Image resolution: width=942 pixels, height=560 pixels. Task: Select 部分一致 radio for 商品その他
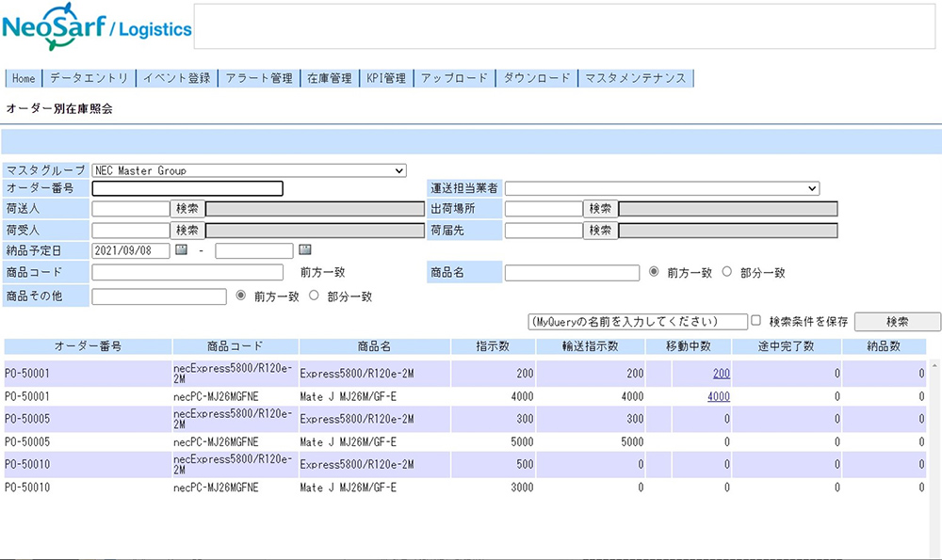tap(314, 296)
